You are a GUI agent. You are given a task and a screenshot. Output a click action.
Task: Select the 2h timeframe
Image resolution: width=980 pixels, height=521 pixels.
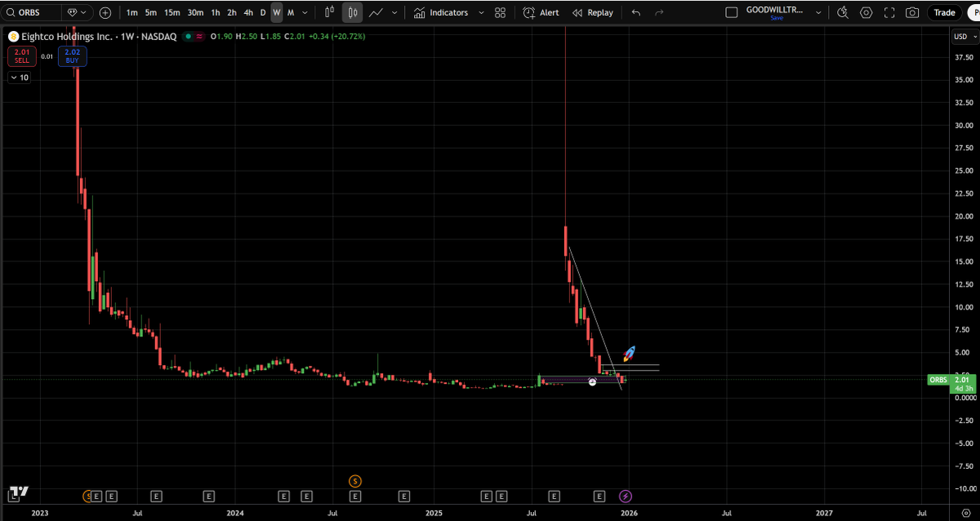click(x=232, y=12)
